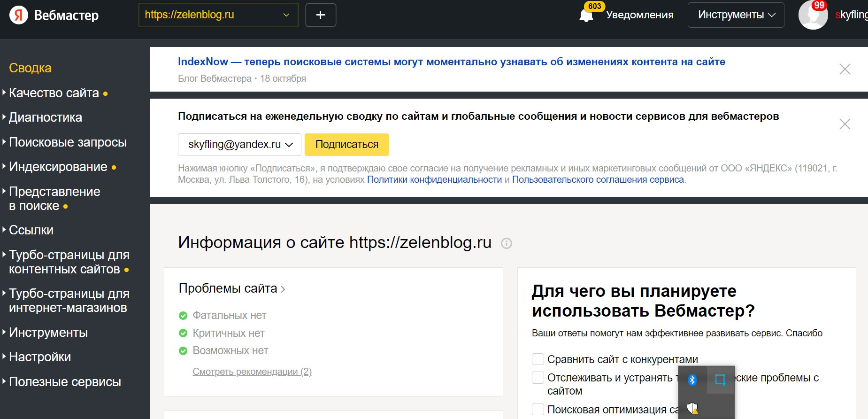Click the Yandex logo icon
Screen dimensions: 868x419
pyautogui.click(x=19, y=15)
